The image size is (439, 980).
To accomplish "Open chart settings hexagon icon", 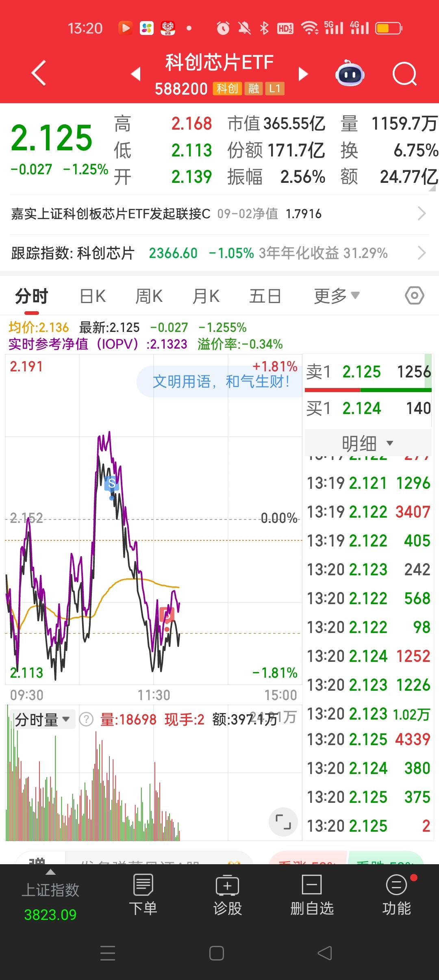I will click(415, 295).
